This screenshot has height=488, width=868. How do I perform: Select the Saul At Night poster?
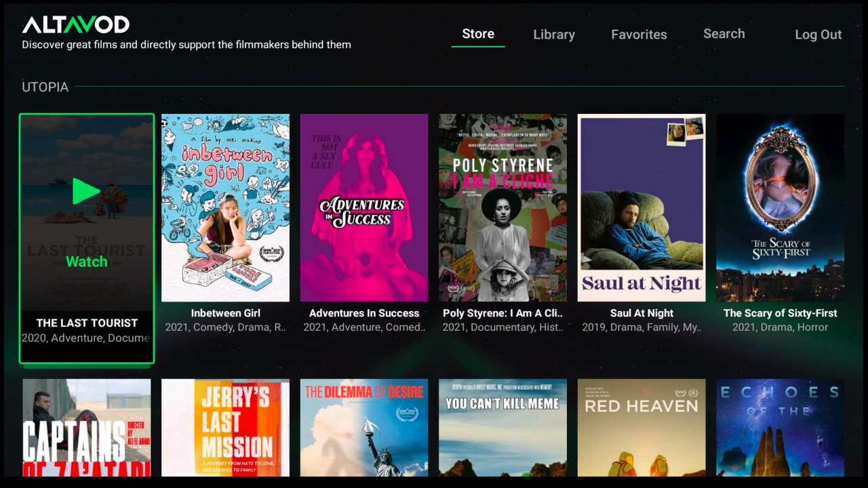pos(642,207)
